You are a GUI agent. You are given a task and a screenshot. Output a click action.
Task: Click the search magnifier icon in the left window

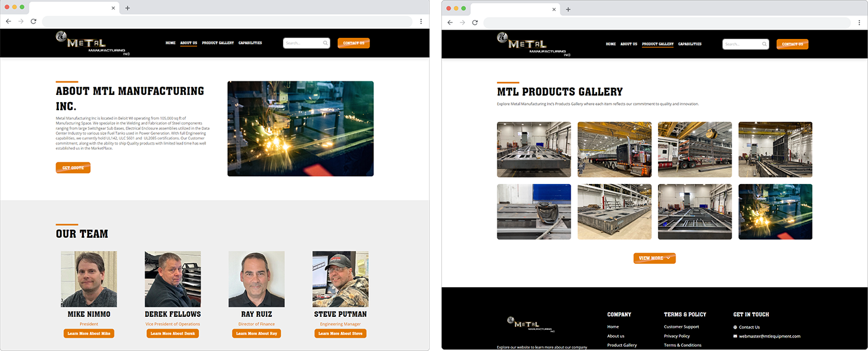pyautogui.click(x=325, y=43)
